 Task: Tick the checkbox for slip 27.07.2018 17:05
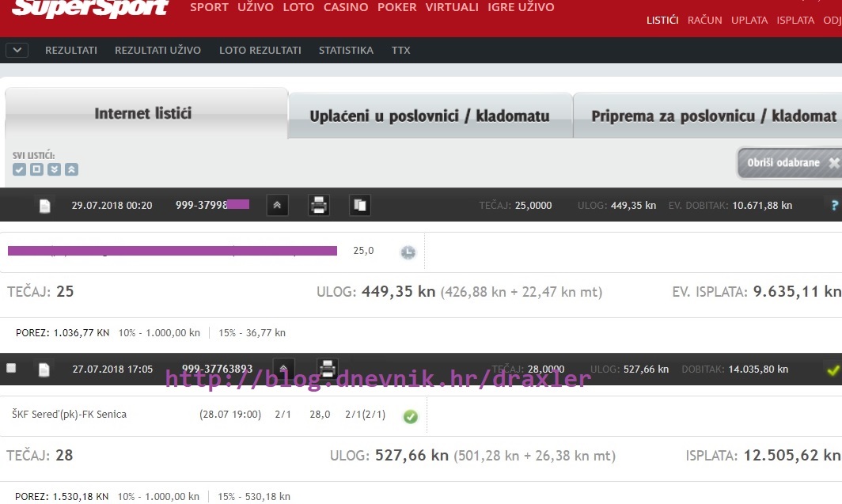11,368
